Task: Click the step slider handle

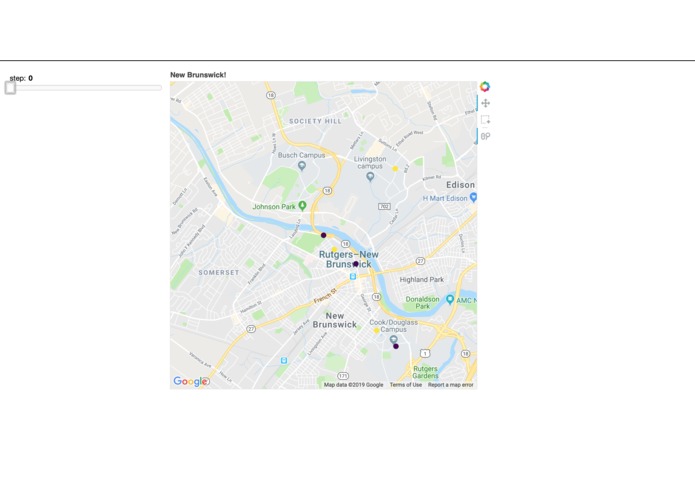Action: coord(10,88)
